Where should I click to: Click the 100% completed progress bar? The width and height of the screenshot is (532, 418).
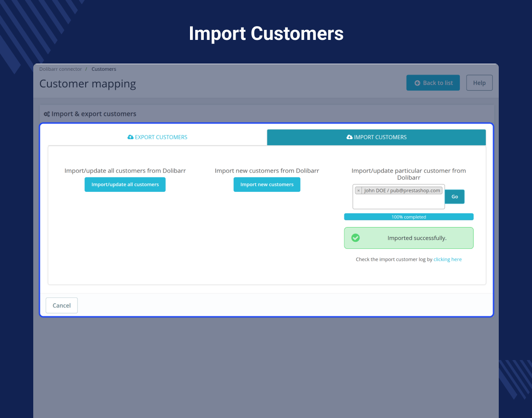(408, 217)
